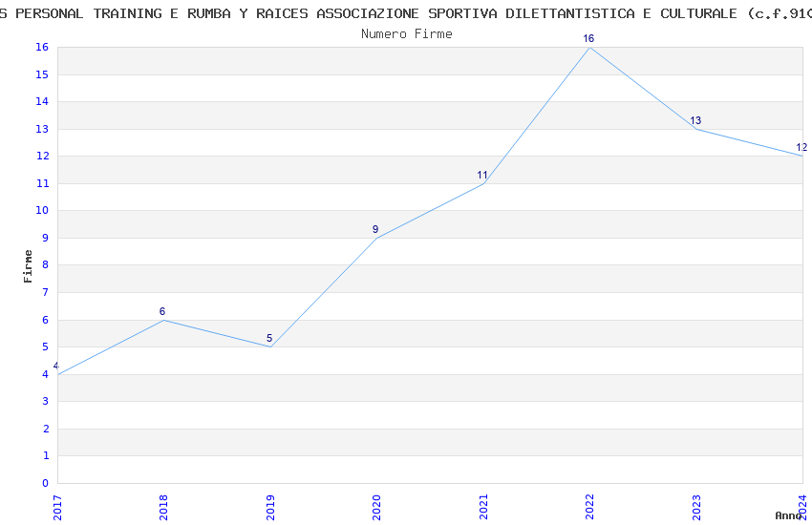Click the y-axis tick label 3
Image resolution: width=812 pixels, height=525 pixels.
[46, 401]
